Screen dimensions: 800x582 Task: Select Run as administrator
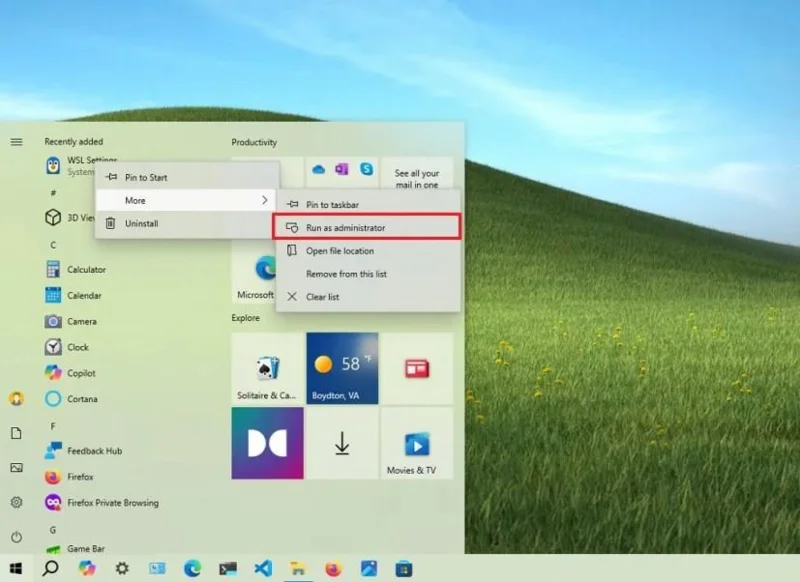click(368, 227)
